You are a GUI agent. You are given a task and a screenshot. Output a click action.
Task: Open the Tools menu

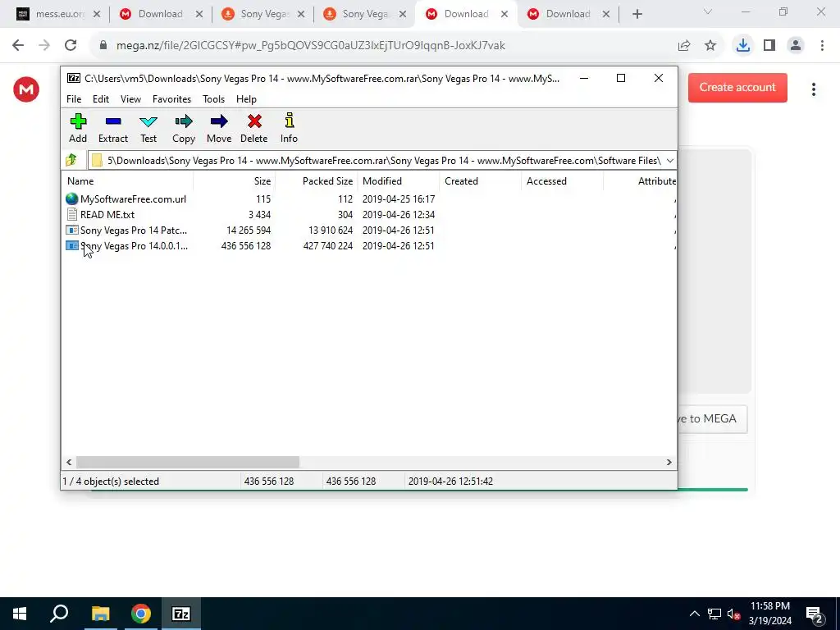click(214, 99)
